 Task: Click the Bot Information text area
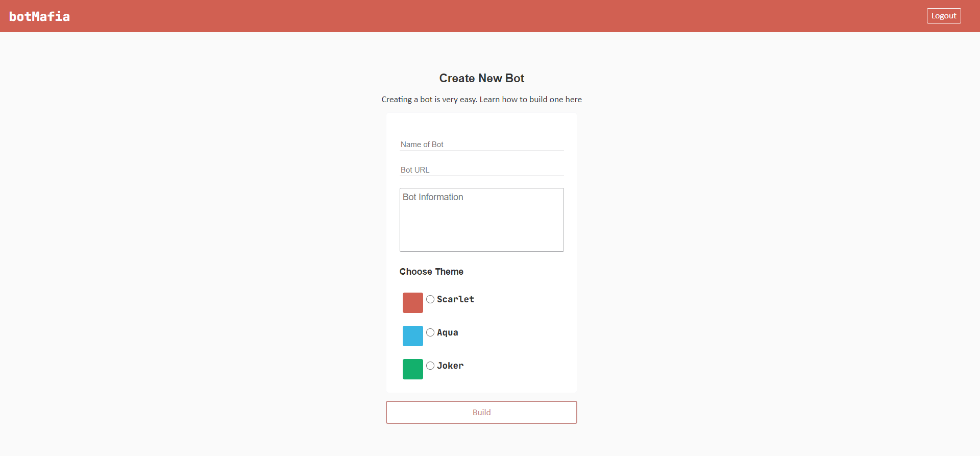[481, 220]
